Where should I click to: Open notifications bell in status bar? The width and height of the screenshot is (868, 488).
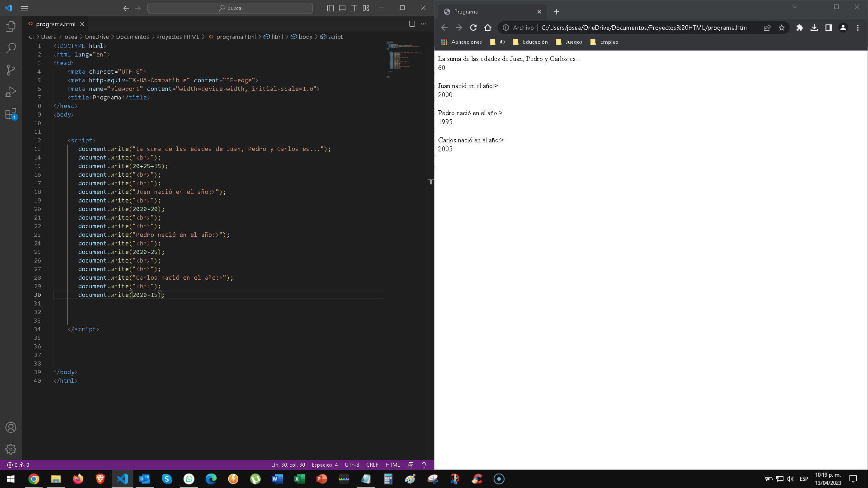pyautogui.click(x=424, y=465)
